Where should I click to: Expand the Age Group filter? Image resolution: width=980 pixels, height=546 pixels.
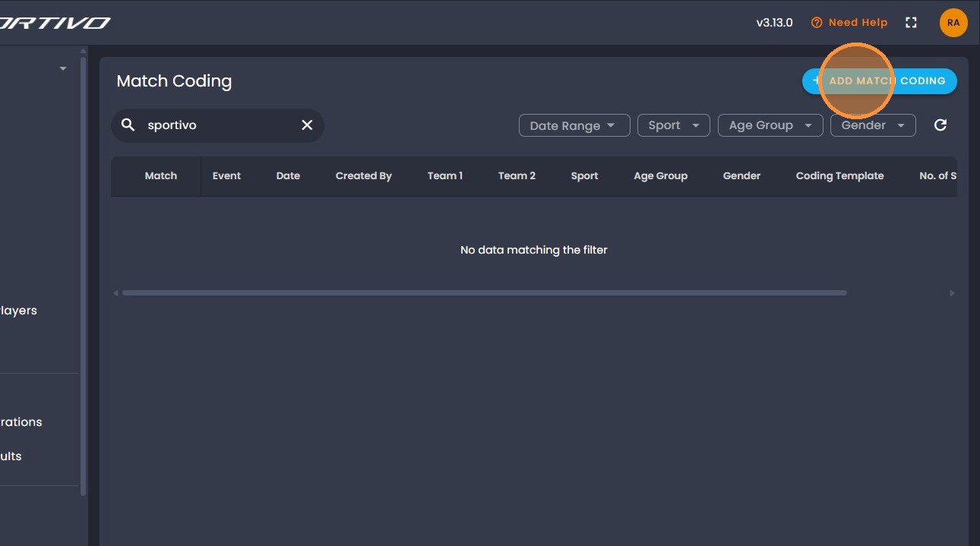pyautogui.click(x=770, y=125)
